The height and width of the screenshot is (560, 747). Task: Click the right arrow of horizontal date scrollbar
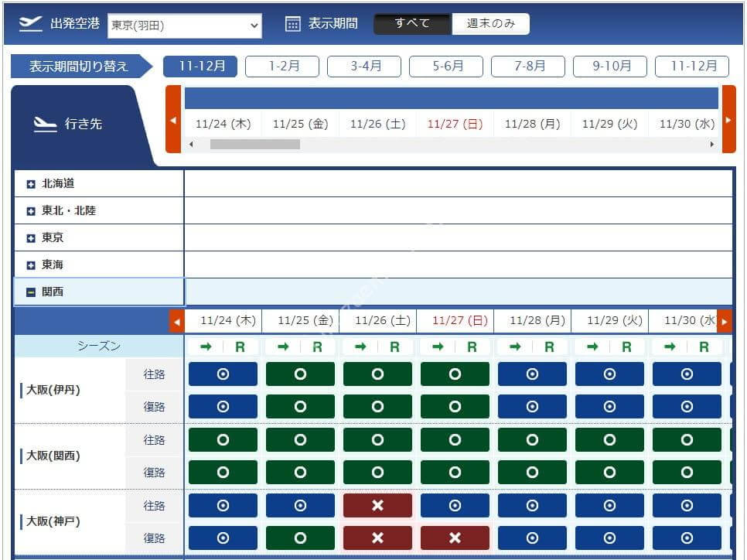click(x=712, y=144)
